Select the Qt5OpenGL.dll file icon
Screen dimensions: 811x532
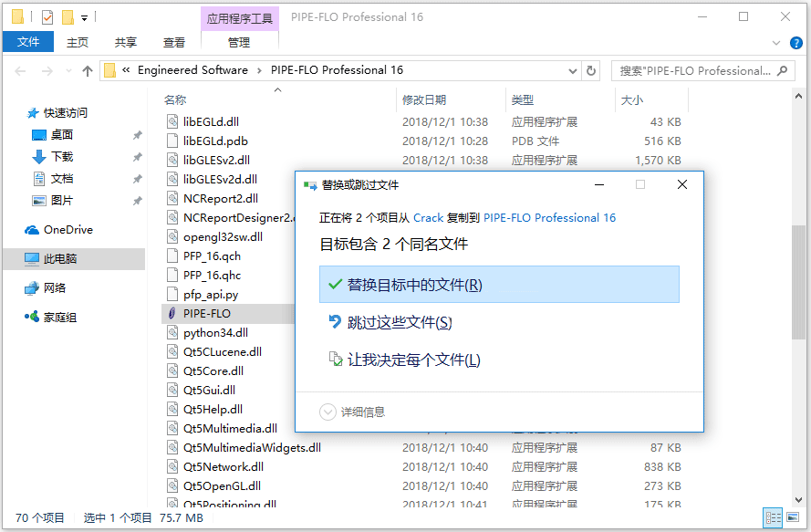172,485
